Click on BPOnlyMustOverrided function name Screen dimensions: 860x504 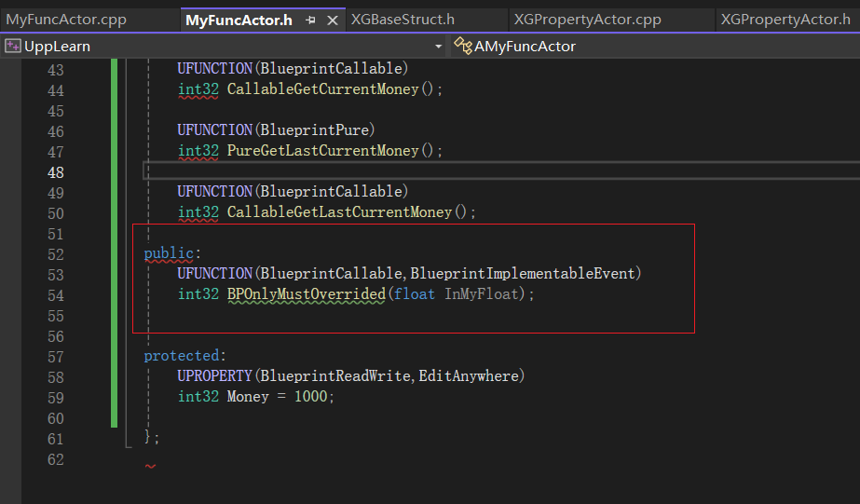click(x=307, y=294)
